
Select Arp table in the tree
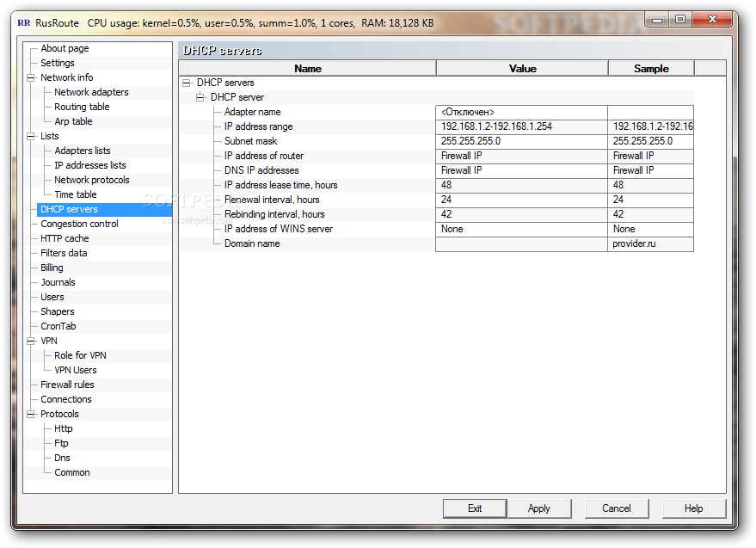click(73, 121)
